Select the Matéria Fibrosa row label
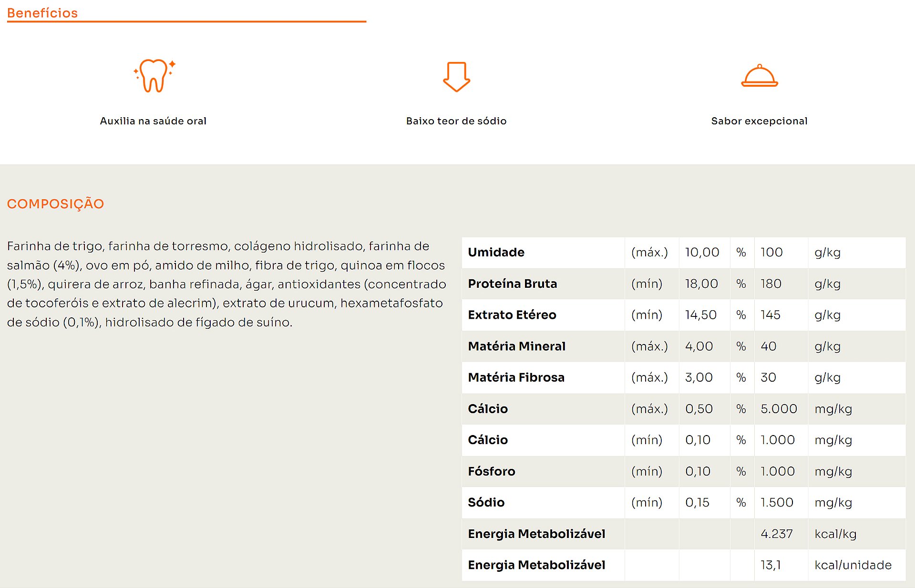 pyautogui.click(x=516, y=377)
